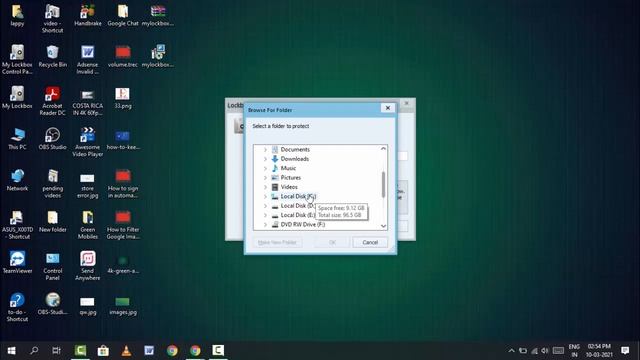Expand the Videos folder node

click(265, 187)
